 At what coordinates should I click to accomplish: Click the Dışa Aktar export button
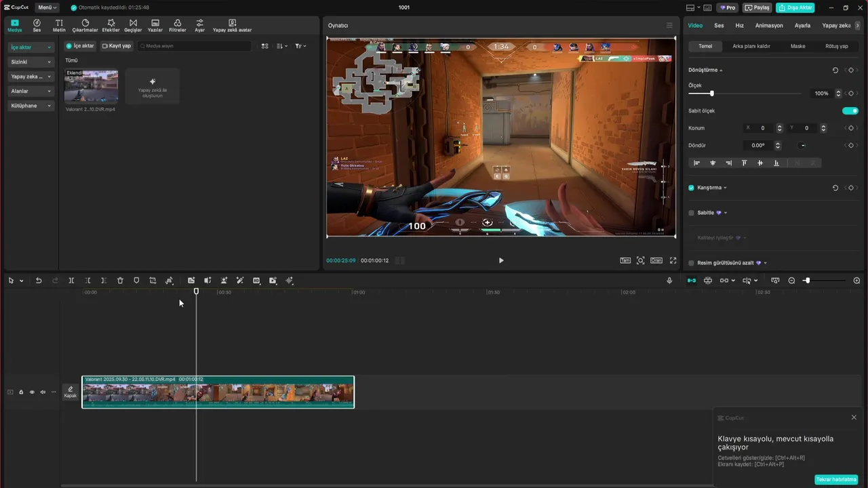point(795,7)
